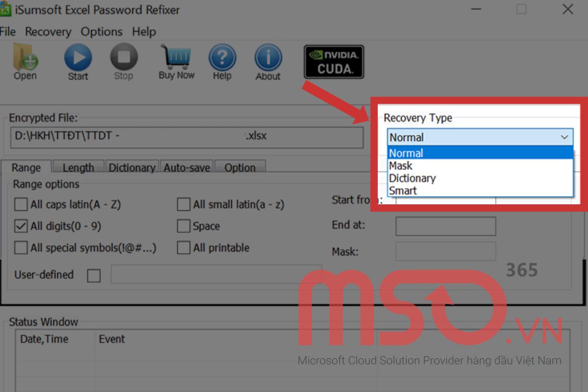Choose Smart recovery type
The height and width of the screenshot is (392, 588).
point(480,191)
